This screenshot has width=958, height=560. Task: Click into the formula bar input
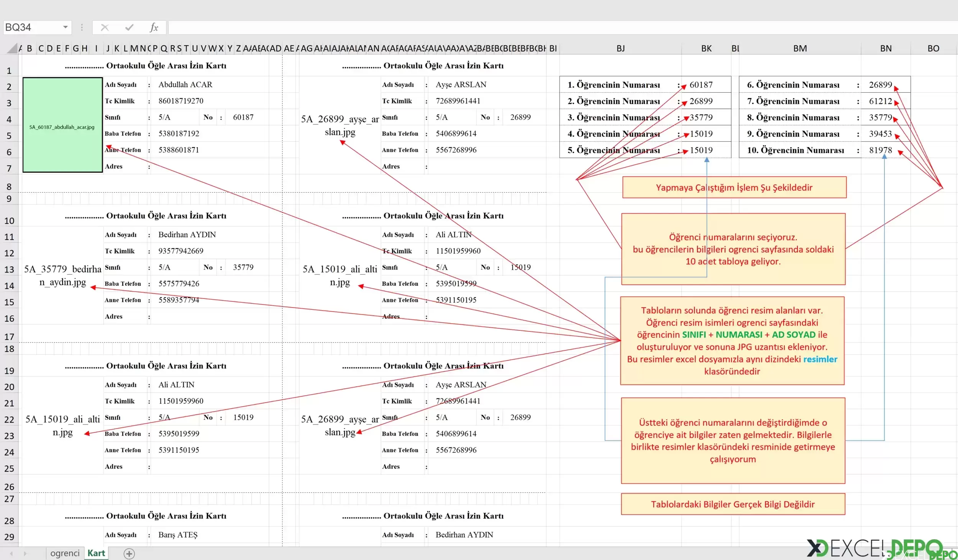point(563,27)
